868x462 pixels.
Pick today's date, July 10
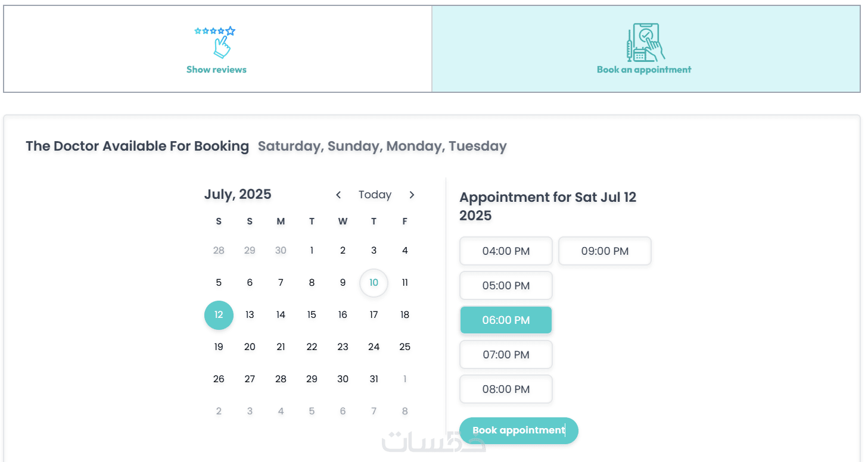pos(374,283)
